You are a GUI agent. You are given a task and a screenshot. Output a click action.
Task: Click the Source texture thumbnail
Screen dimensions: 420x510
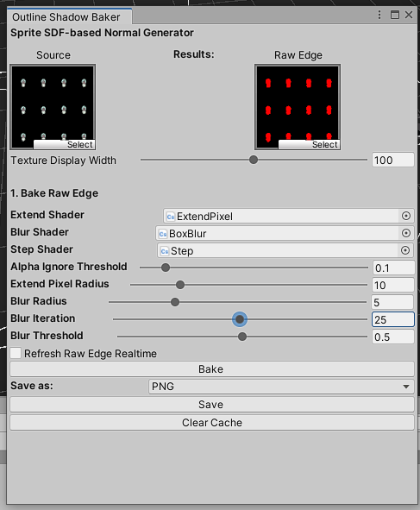(53, 103)
